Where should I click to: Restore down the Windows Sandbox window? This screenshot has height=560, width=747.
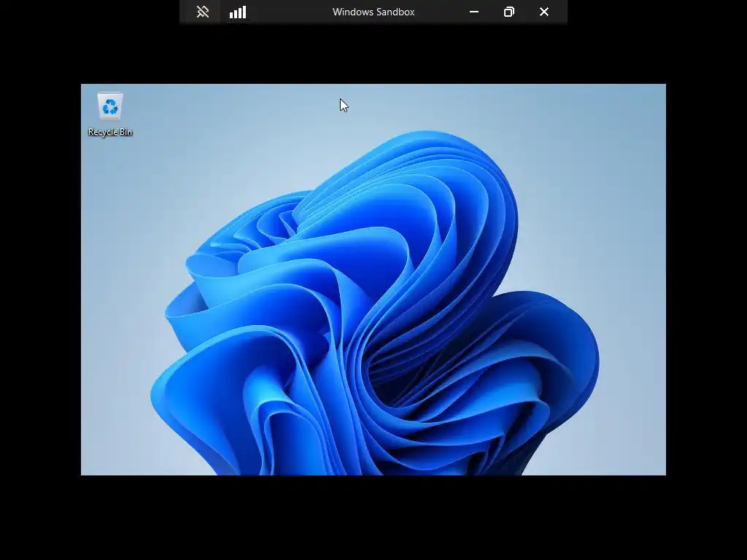point(508,12)
